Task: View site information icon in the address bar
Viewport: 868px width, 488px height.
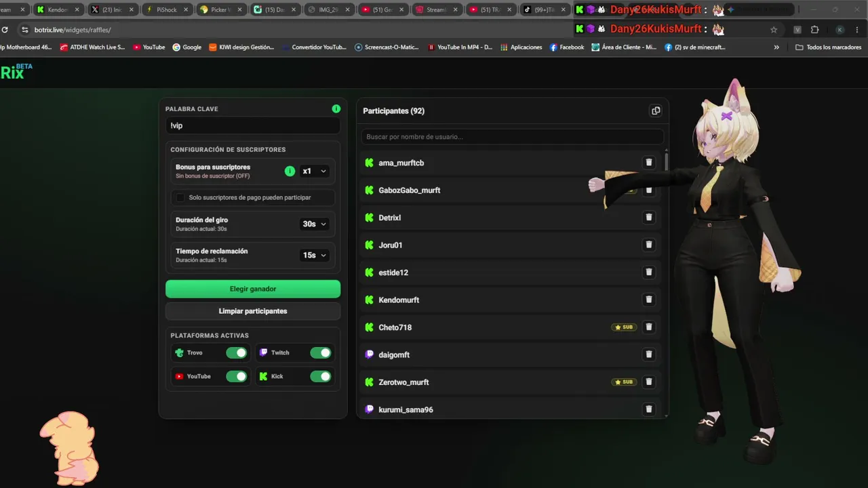Action: [x=25, y=30]
